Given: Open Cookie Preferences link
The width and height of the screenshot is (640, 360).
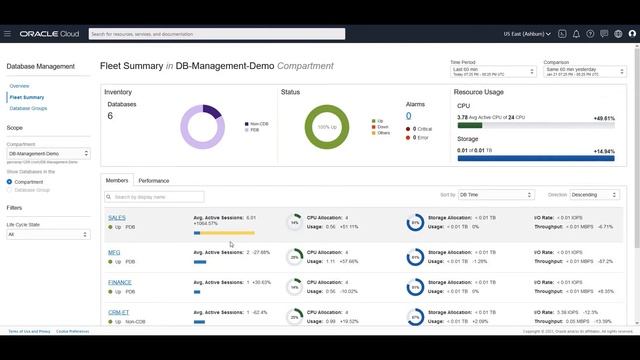Looking at the screenshot, I should [x=73, y=331].
